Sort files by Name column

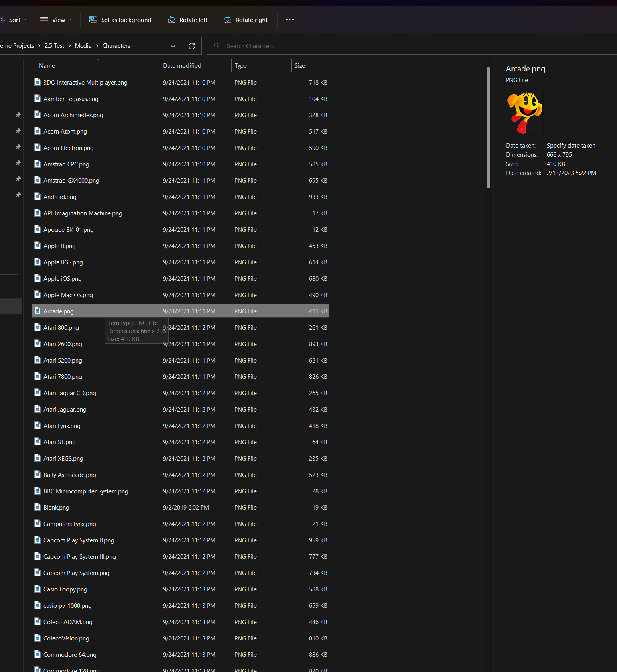click(47, 66)
